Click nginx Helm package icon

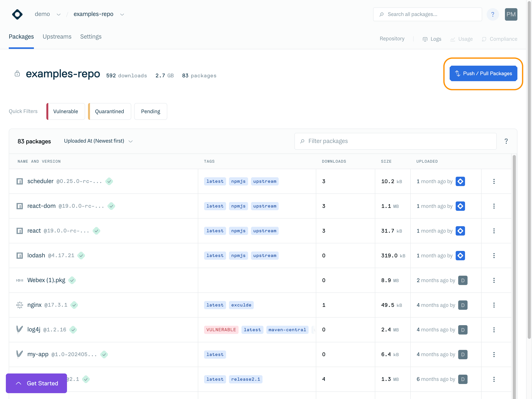pos(19,305)
